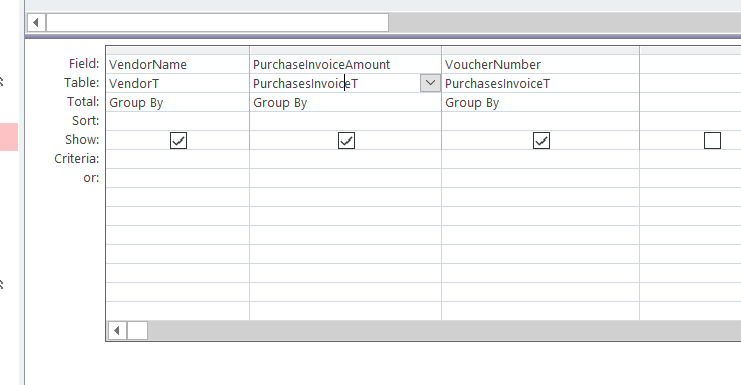
Task: Click the design grid scrollbar thumb
Action: point(138,331)
